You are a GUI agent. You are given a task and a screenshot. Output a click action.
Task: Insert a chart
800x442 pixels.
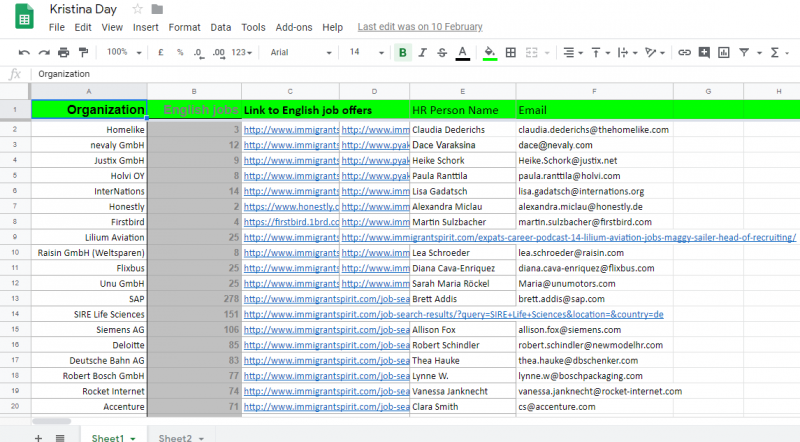pos(723,52)
